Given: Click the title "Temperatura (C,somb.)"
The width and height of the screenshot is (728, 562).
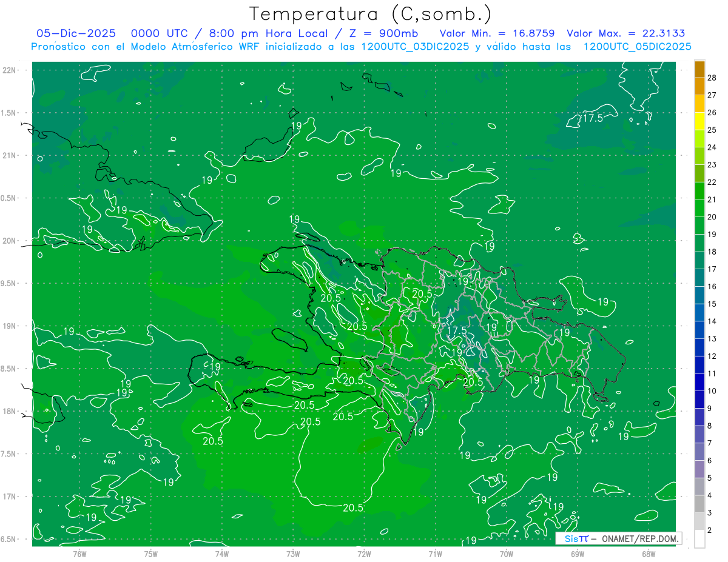Looking at the screenshot, I should (x=370, y=14).
